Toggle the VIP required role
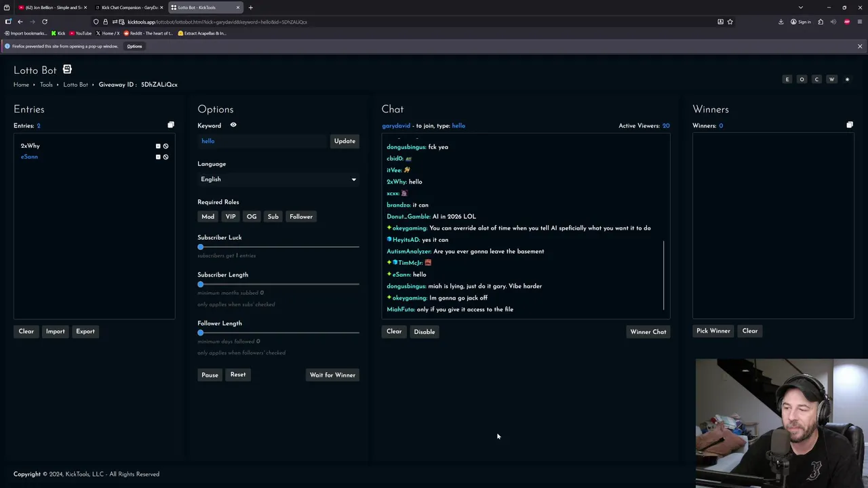Image resolution: width=868 pixels, height=488 pixels. click(231, 217)
